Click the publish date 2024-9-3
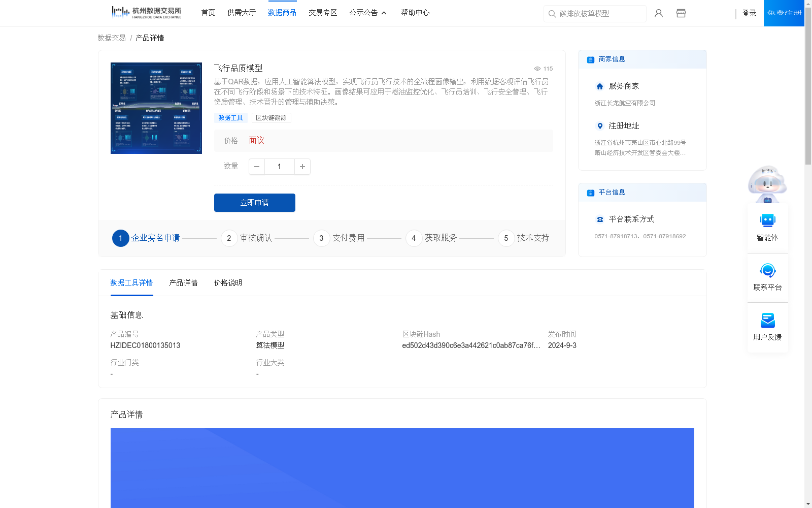Screen dimensions: 812x508 [x=562, y=345]
